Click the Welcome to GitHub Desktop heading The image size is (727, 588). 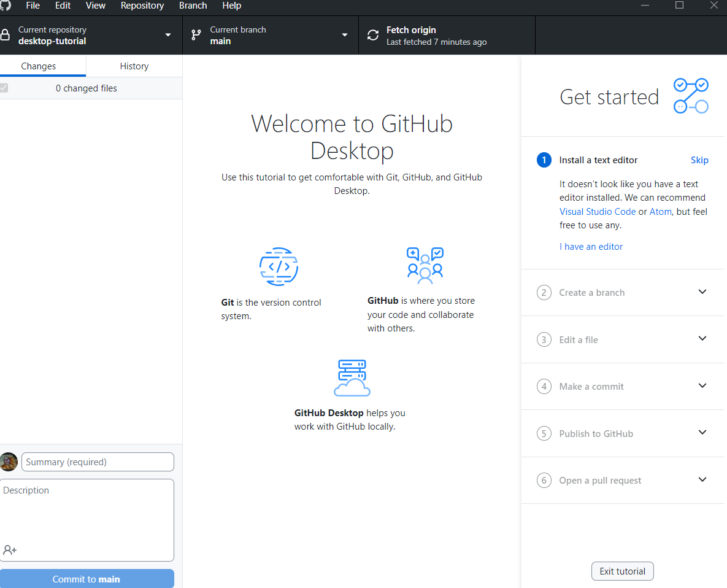[x=352, y=137]
